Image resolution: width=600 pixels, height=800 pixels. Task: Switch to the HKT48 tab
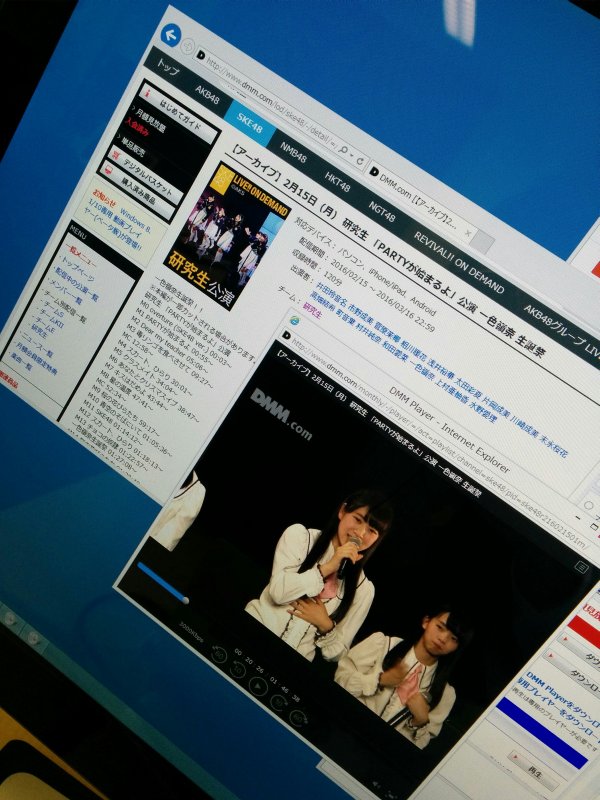[x=338, y=182]
